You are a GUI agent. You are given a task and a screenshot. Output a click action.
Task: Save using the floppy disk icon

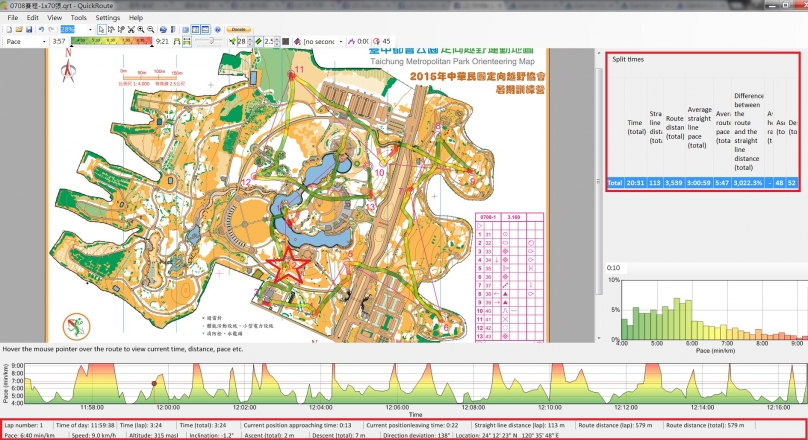point(29,30)
